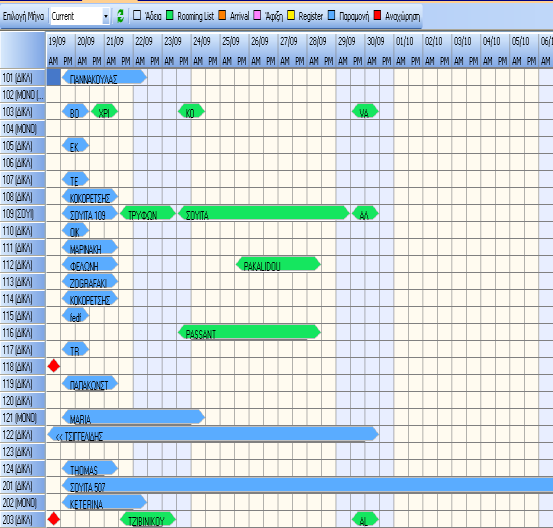
Task: Select the green ΤΡΥΦΩΝ booking
Action: (x=148, y=213)
